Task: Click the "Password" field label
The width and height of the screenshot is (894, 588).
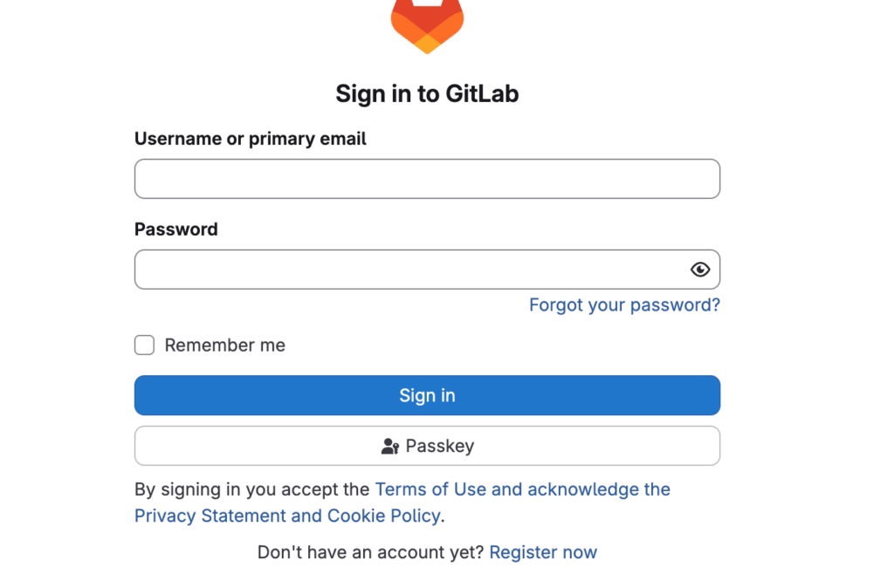Action: pyautogui.click(x=176, y=229)
